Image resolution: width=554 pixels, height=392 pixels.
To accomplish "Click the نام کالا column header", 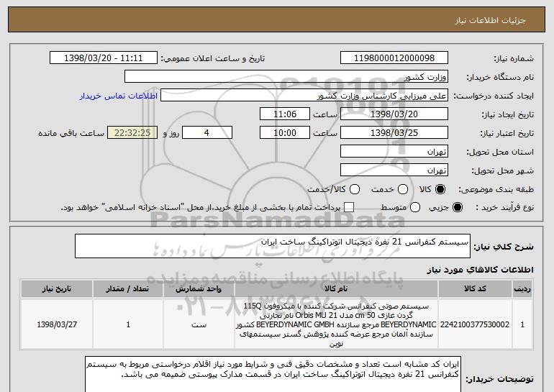I will (x=336, y=289).
